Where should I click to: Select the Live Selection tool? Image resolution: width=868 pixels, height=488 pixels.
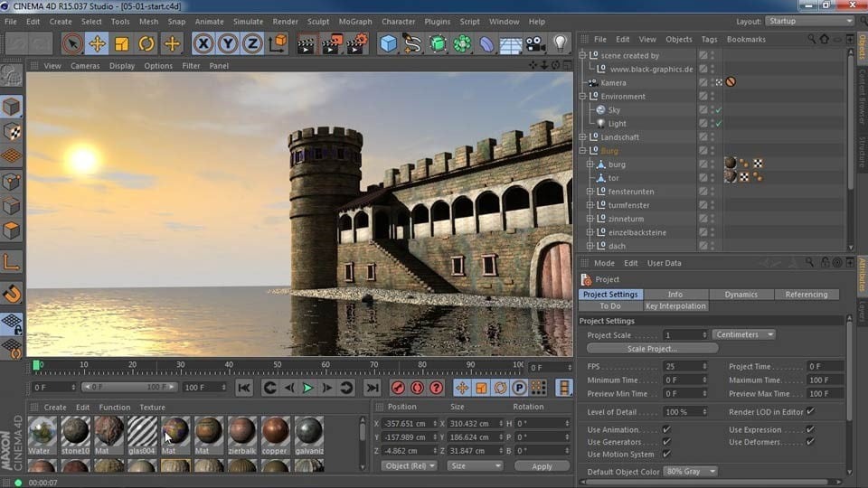[72, 43]
